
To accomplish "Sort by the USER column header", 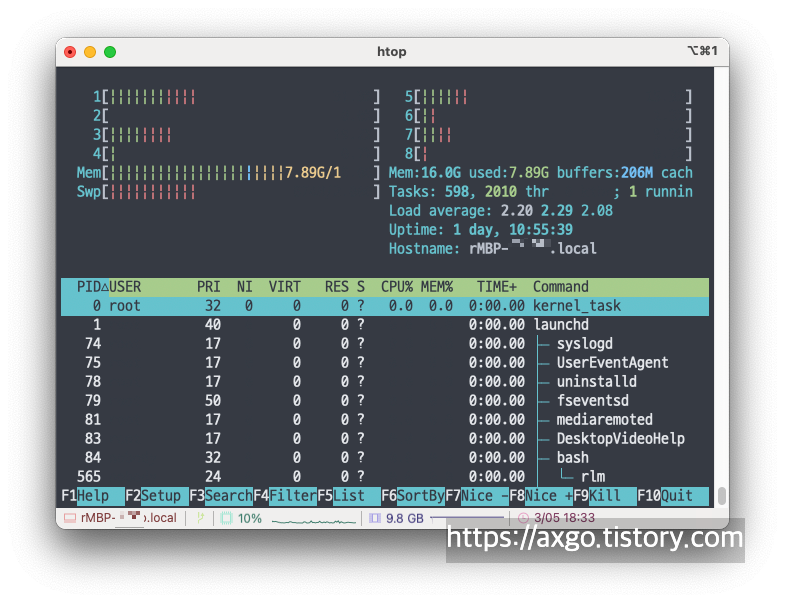I will coord(125,287).
